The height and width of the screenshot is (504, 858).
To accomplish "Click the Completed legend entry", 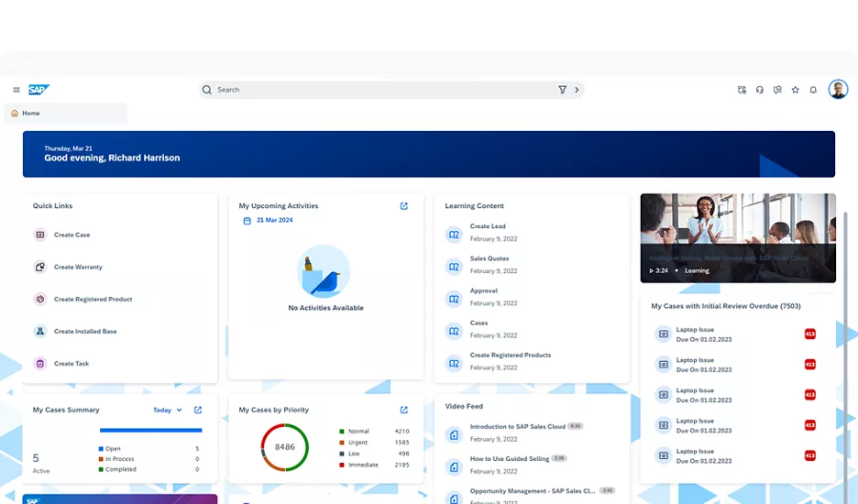I will pyautogui.click(x=148, y=469).
